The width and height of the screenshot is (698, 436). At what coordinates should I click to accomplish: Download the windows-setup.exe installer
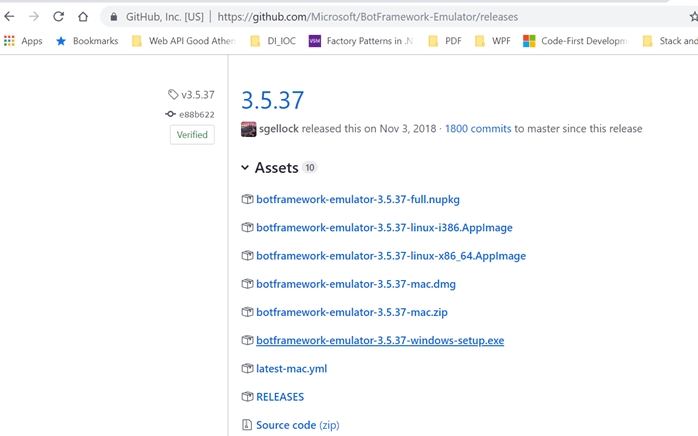tap(380, 340)
